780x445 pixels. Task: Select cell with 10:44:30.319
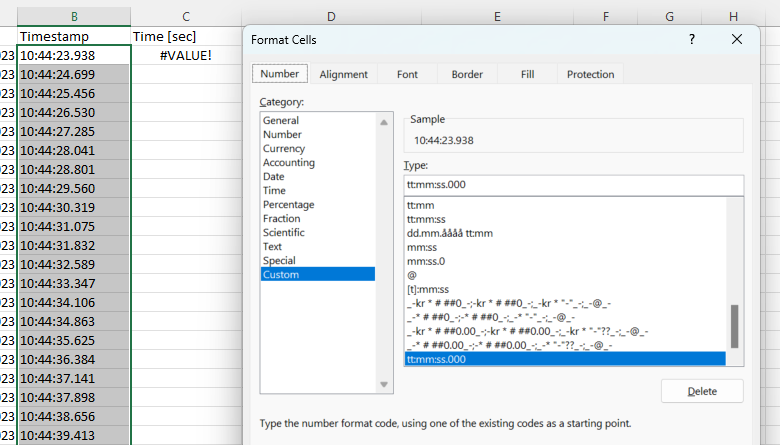coord(74,207)
